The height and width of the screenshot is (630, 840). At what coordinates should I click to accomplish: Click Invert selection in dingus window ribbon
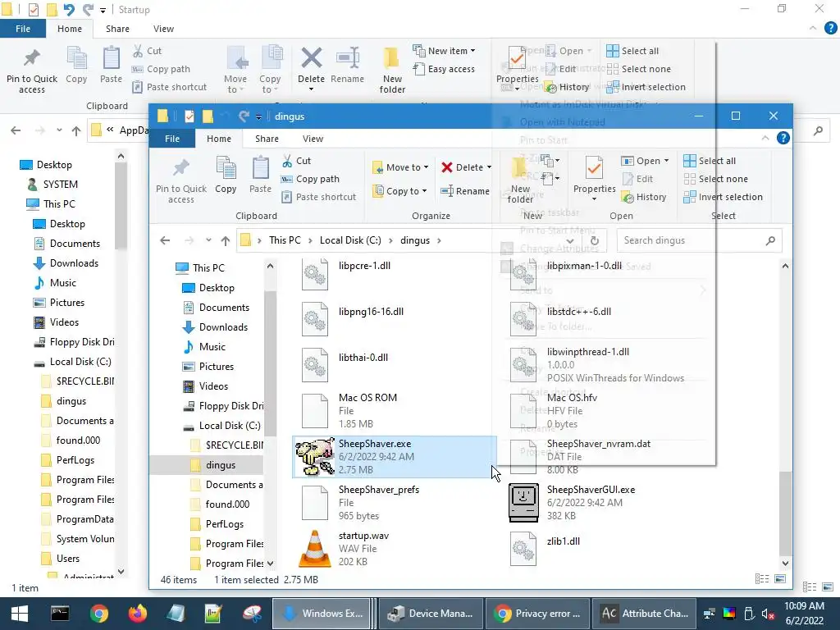(723, 197)
